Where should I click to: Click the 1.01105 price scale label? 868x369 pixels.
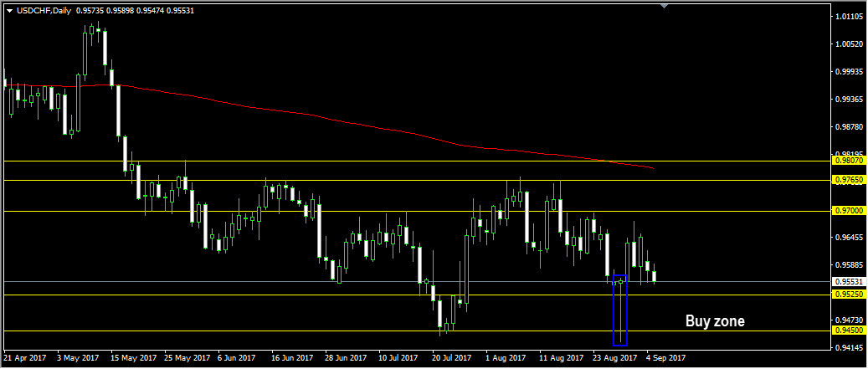850,17
